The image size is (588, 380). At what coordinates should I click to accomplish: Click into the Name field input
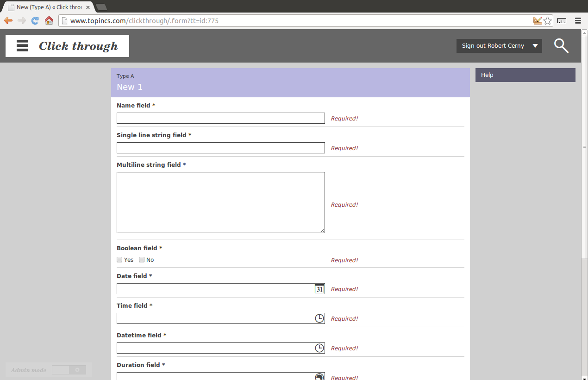click(220, 118)
